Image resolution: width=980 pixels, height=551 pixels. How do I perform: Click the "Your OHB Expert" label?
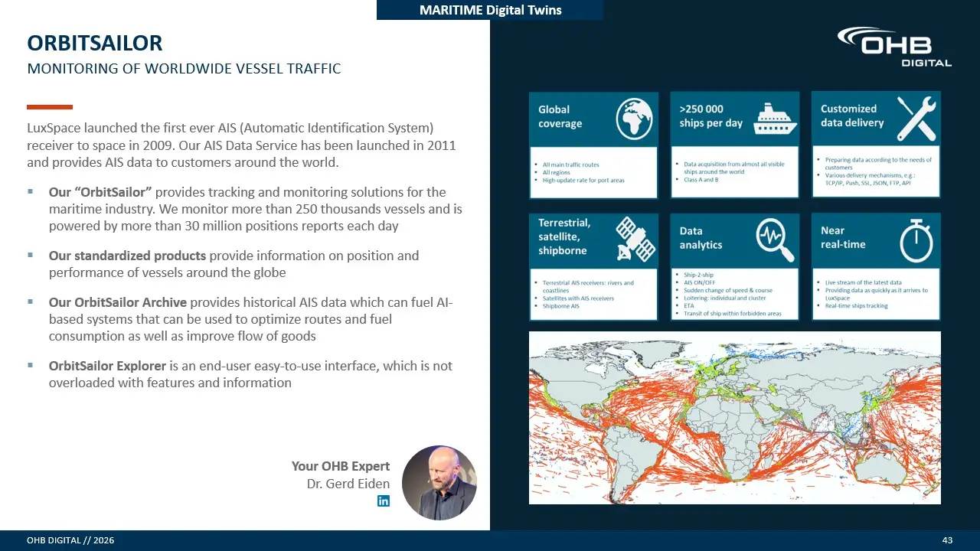(x=341, y=466)
